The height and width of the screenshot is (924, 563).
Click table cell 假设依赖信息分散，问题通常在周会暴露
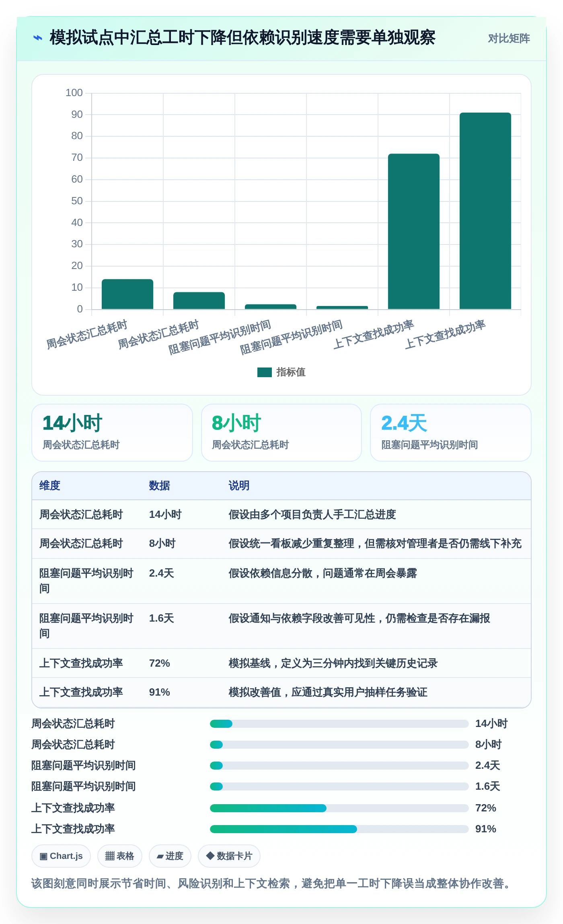pos(323,573)
